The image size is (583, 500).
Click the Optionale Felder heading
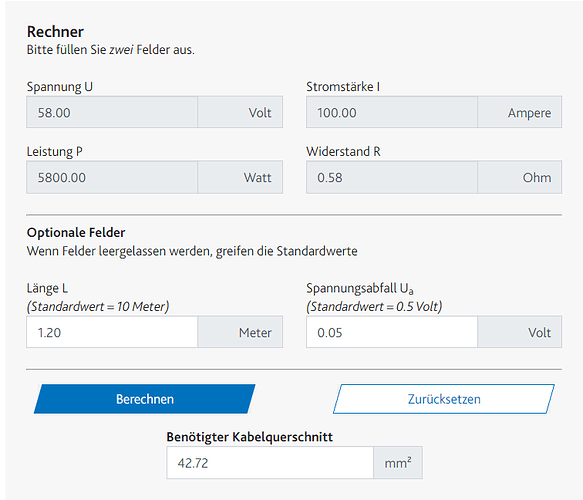pos(76,232)
